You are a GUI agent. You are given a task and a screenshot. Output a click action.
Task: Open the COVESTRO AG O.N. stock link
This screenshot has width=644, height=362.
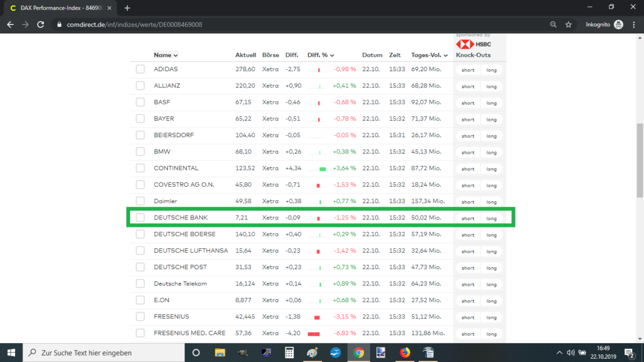(184, 185)
